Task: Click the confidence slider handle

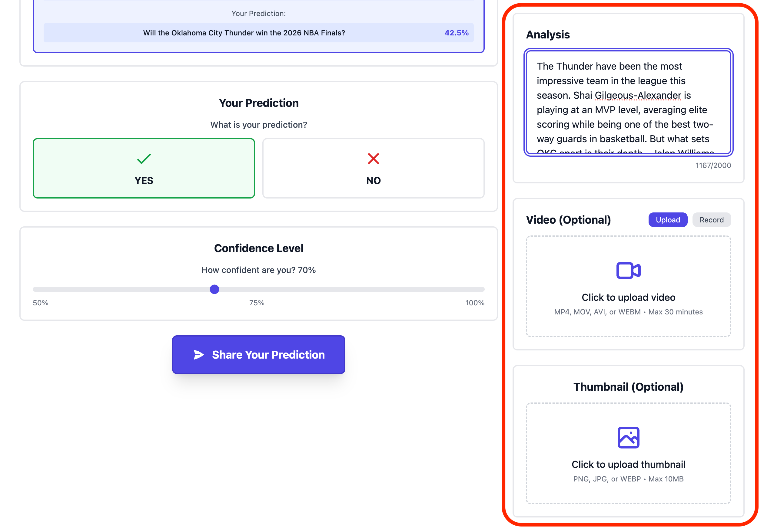Action: [x=214, y=289]
